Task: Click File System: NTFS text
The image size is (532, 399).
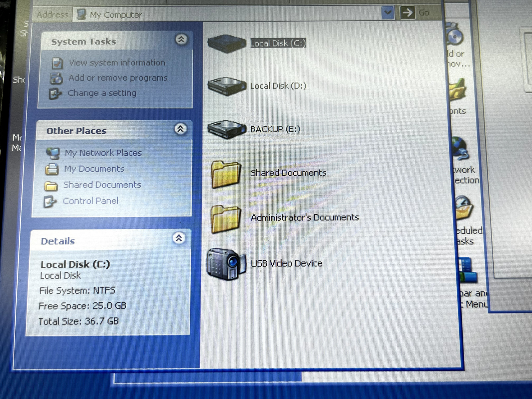Action: pyautogui.click(x=77, y=291)
